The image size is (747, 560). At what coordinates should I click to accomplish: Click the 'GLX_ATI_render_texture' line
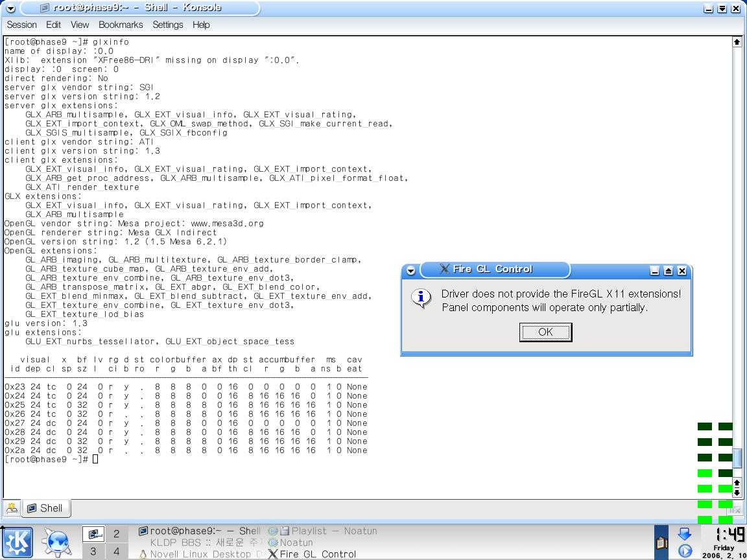click(x=82, y=187)
